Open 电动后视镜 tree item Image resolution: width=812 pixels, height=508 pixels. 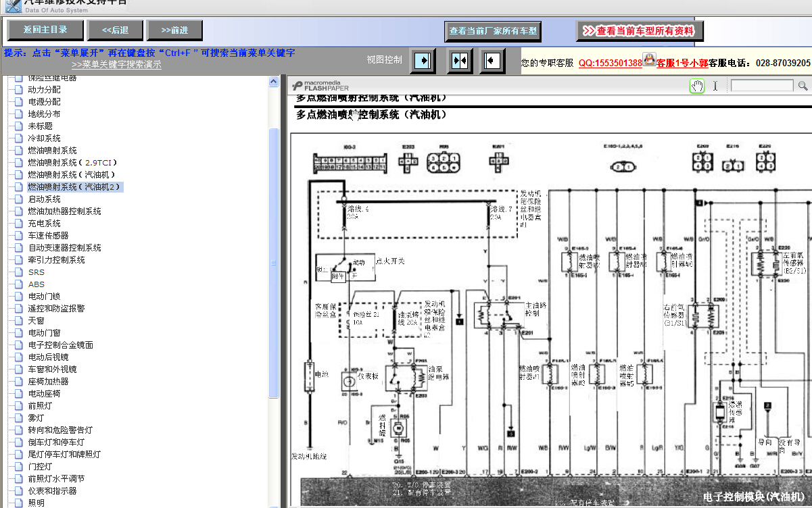[48, 357]
